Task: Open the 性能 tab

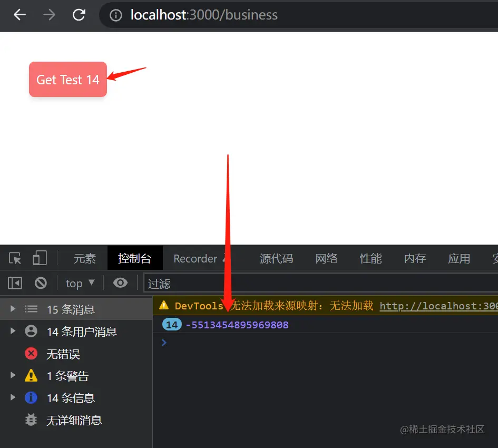Action: pyautogui.click(x=370, y=258)
